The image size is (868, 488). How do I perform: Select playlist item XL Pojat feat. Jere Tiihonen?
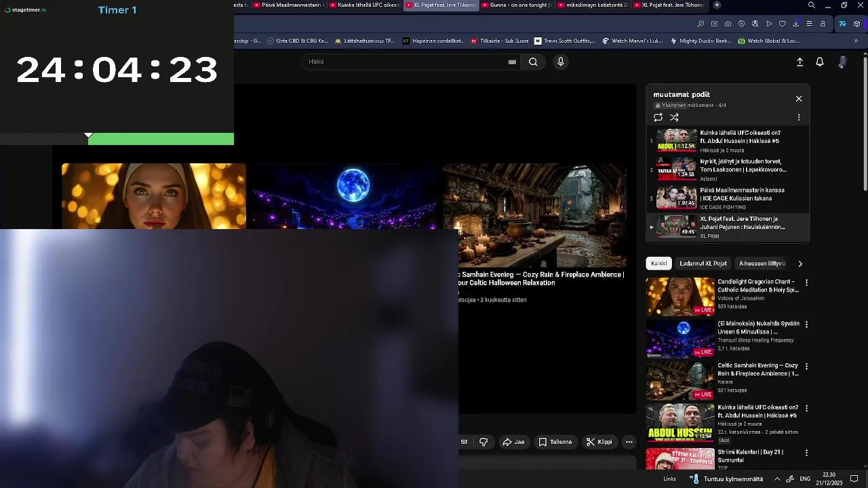point(727,226)
